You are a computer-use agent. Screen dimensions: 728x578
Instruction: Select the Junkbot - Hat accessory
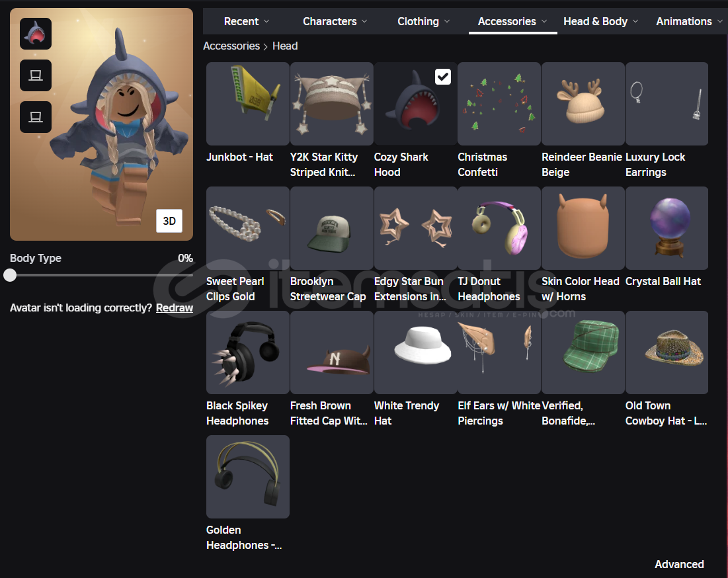(247, 104)
